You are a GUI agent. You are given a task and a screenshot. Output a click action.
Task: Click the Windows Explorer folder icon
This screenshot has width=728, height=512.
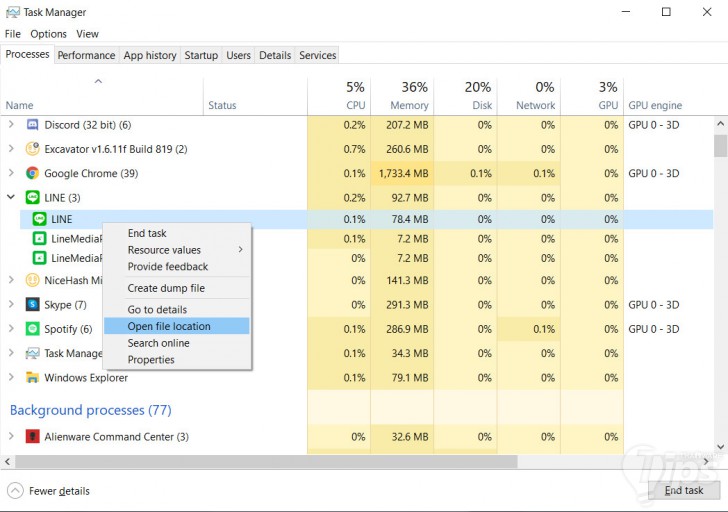click(32, 377)
